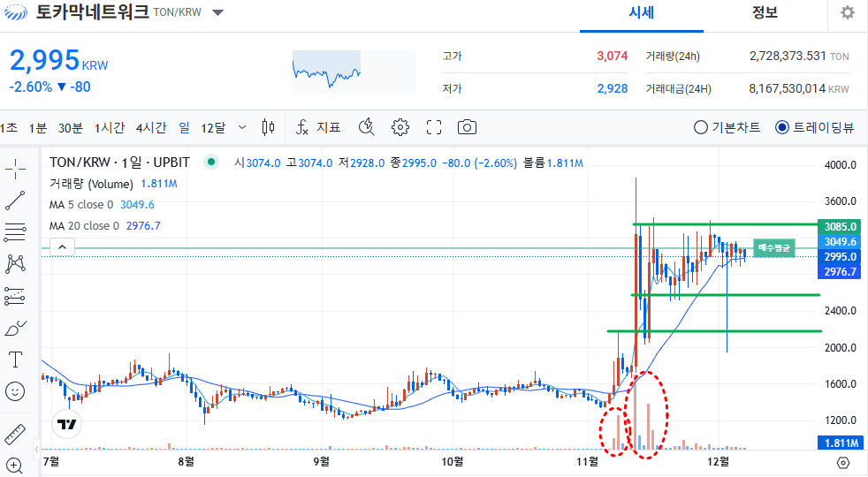Expand the timeframe interval dropdown chevron
The width and height of the screenshot is (868, 477).
click(242, 127)
